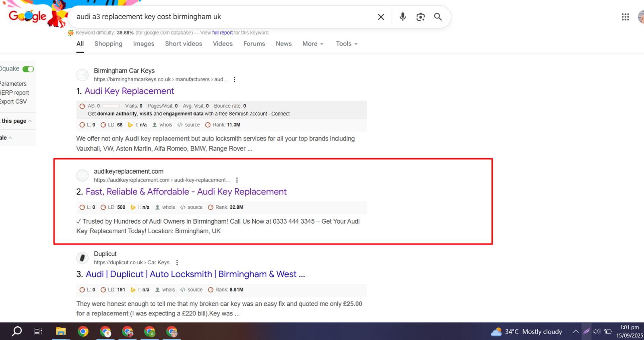
Task: Click the voice search microphone icon
Action: click(402, 17)
